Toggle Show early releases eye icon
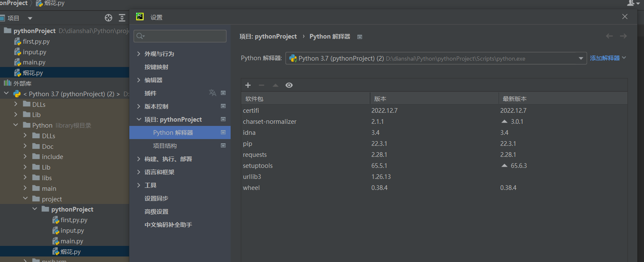644x262 pixels. [289, 85]
